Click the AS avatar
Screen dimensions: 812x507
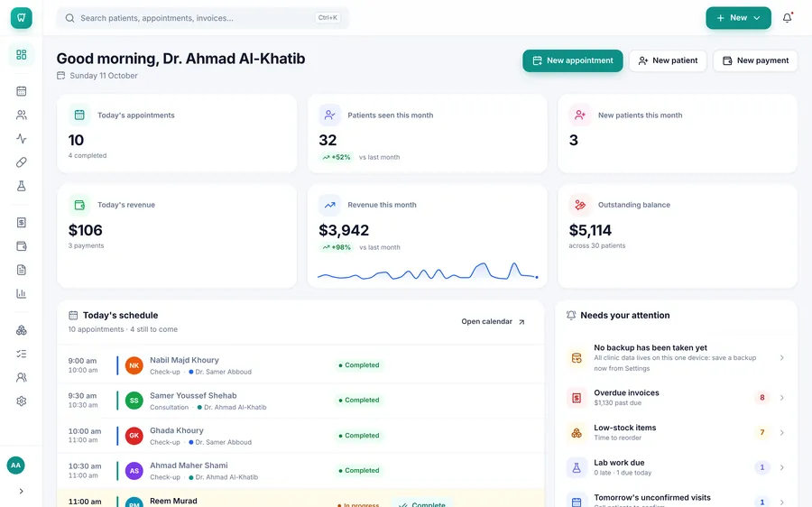click(134, 471)
